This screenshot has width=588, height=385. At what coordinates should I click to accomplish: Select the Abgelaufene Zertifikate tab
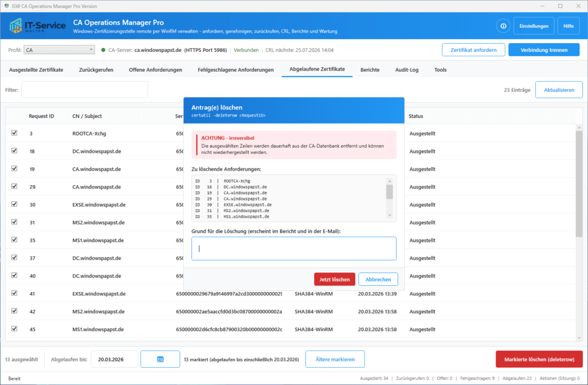[x=317, y=69]
